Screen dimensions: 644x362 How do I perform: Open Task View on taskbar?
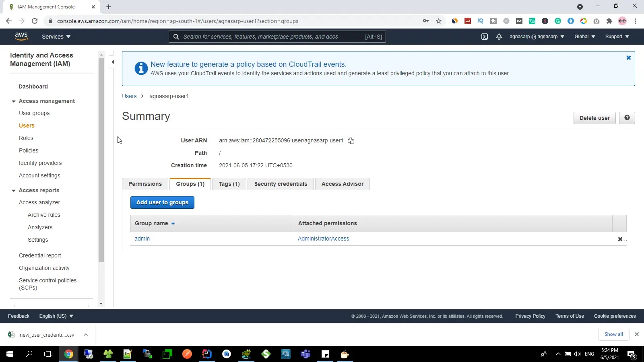tap(48, 354)
